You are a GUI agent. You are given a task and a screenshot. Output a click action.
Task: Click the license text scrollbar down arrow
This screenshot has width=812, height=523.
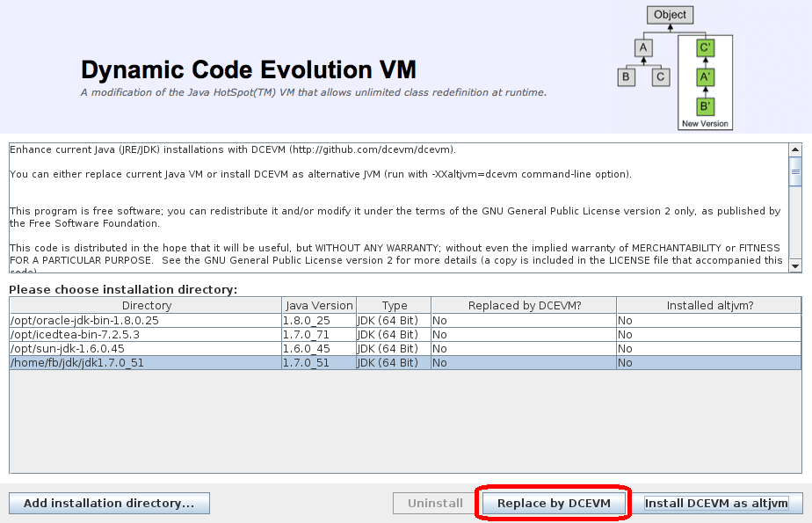(795, 266)
